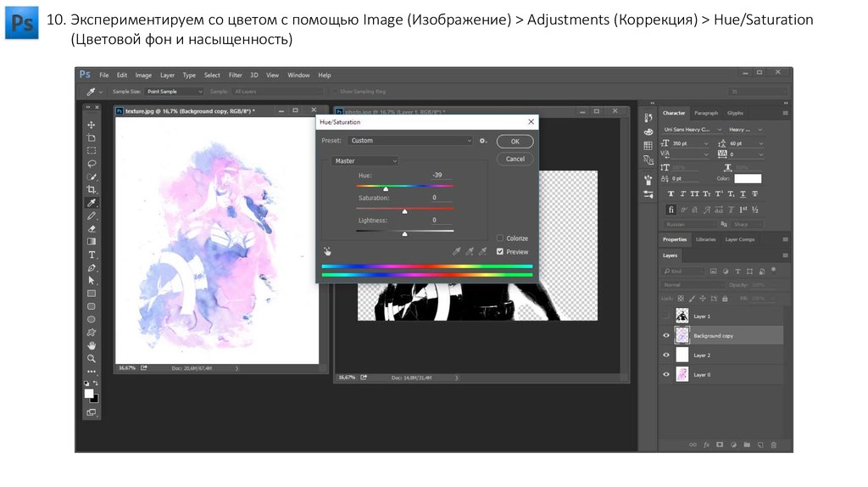868x487 pixels.
Task: Open the tracking value dropdown
Action: click(746, 154)
